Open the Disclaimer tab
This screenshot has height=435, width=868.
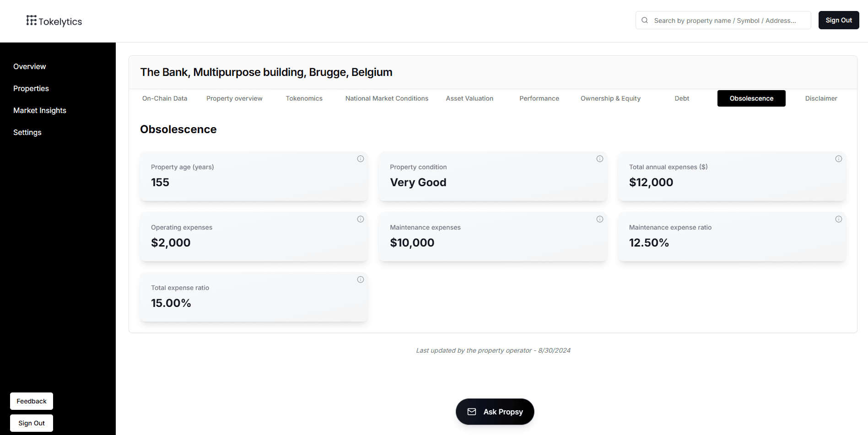(x=821, y=98)
